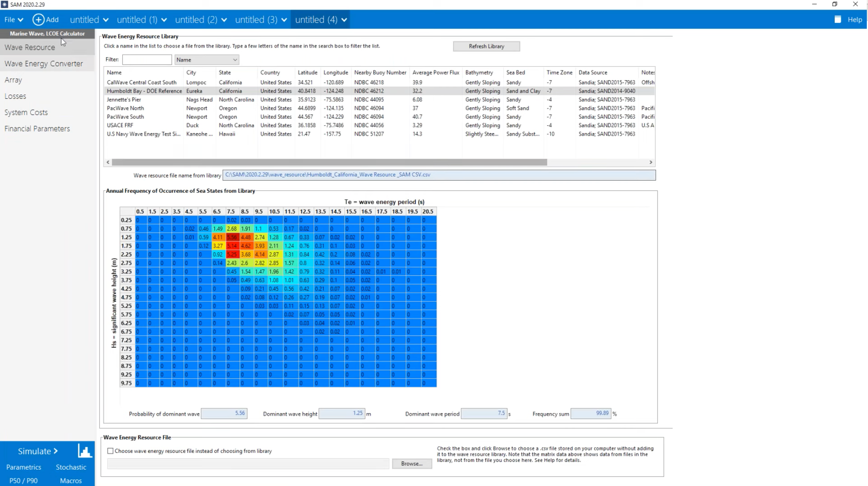The image size is (868, 486).
Task: Click the Add plus-circle icon
Action: 38,20
